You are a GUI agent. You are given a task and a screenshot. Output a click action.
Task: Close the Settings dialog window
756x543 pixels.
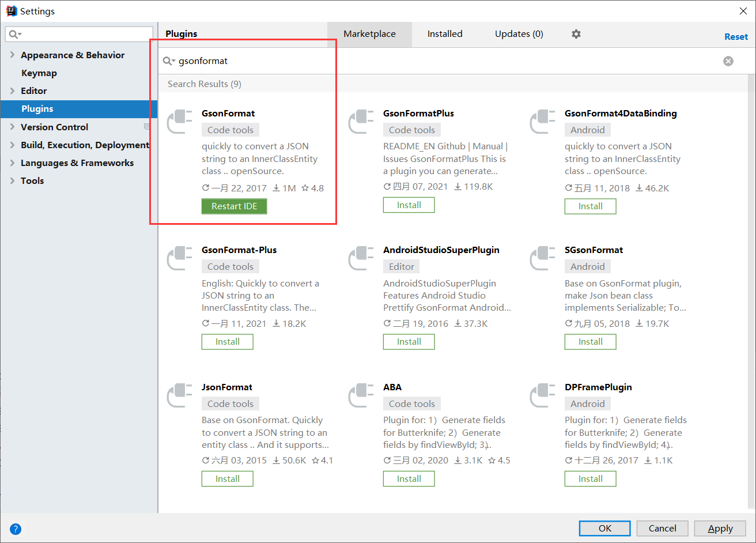click(x=743, y=11)
